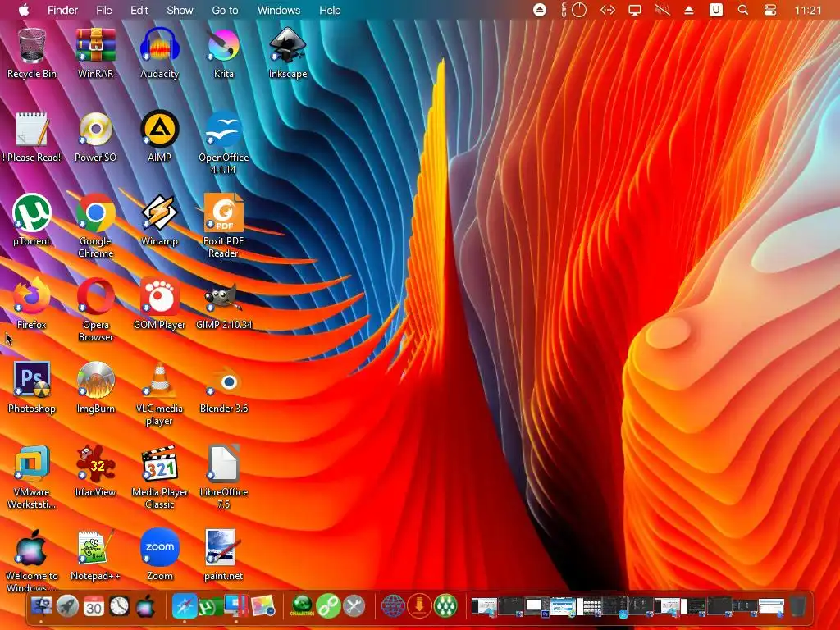Screen dimensions: 840x630
Task: Open the Edit menu
Action: (x=139, y=10)
